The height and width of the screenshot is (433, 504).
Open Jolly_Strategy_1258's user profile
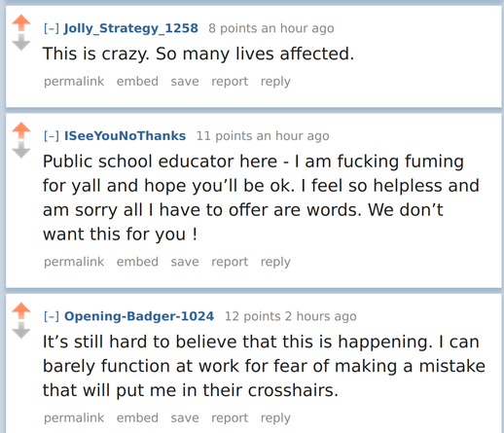click(x=131, y=28)
